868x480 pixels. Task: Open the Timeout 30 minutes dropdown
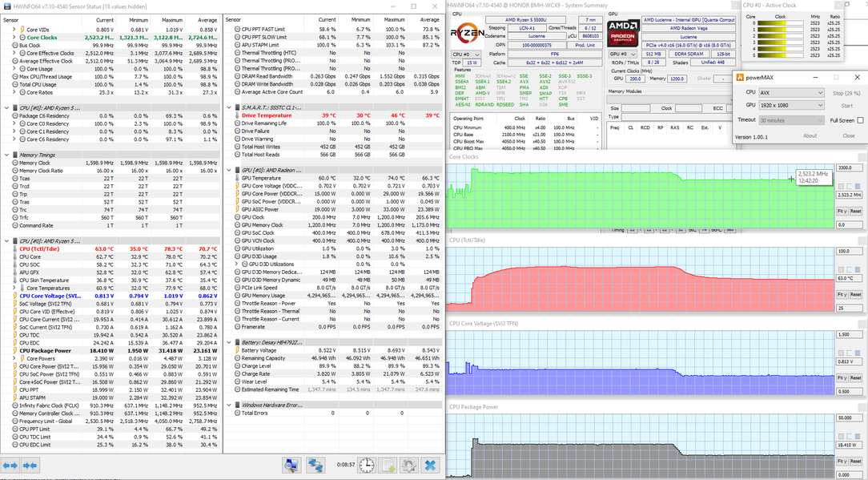tap(791, 120)
